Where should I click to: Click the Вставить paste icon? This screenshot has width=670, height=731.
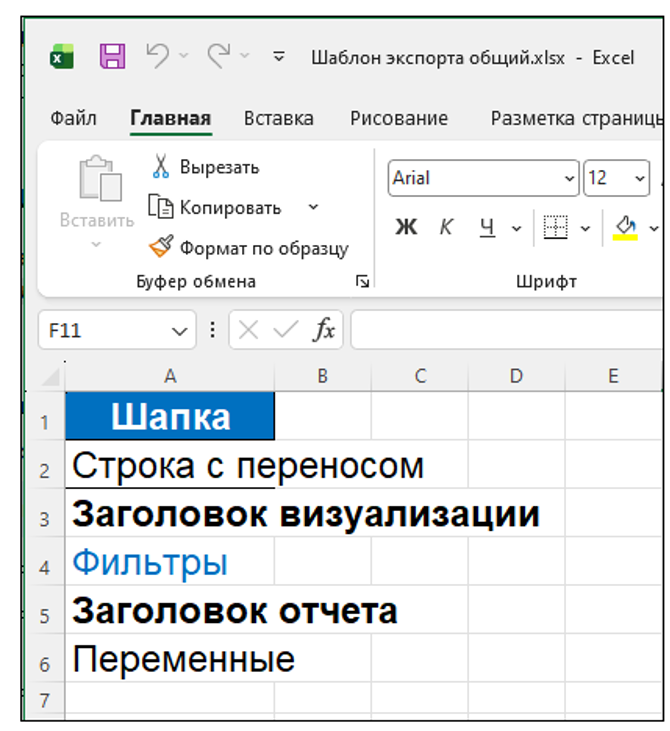[x=100, y=179]
